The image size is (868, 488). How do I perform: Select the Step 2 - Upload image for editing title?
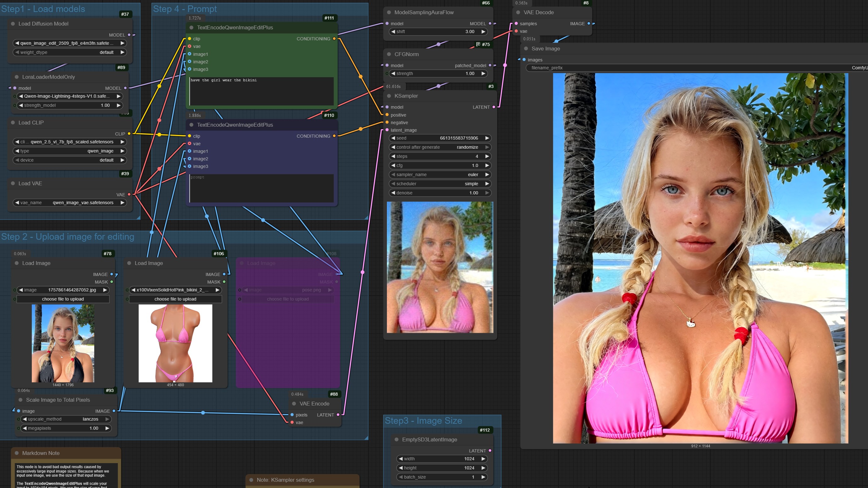68,237
